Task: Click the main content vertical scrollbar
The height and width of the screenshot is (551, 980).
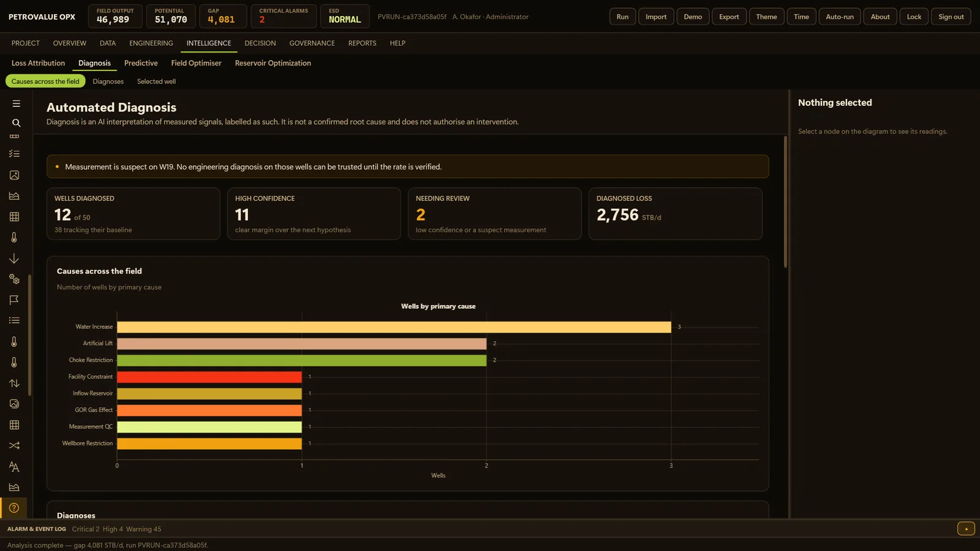Action: click(x=785, y=202)
